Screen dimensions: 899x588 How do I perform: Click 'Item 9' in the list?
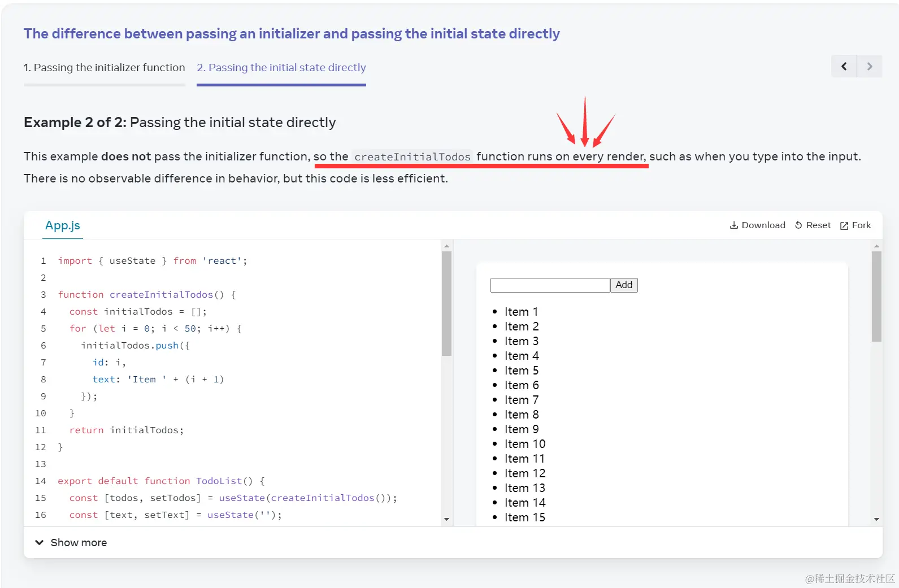click(x=522, y=429)
